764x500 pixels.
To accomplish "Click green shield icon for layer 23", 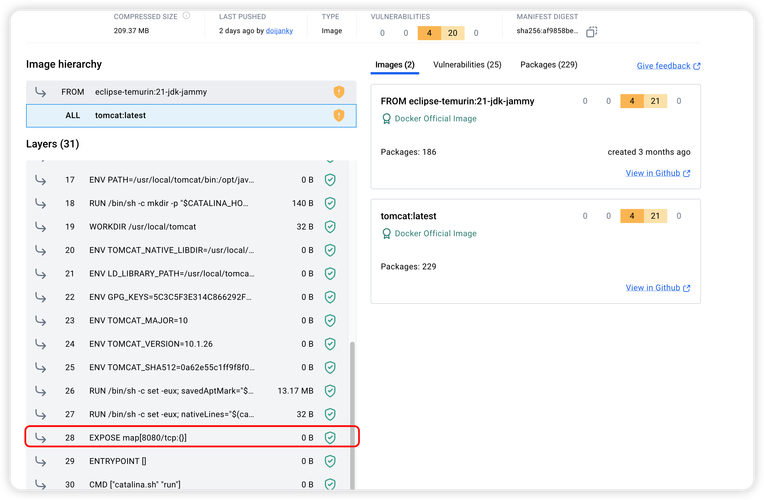I will pos(330,320).
